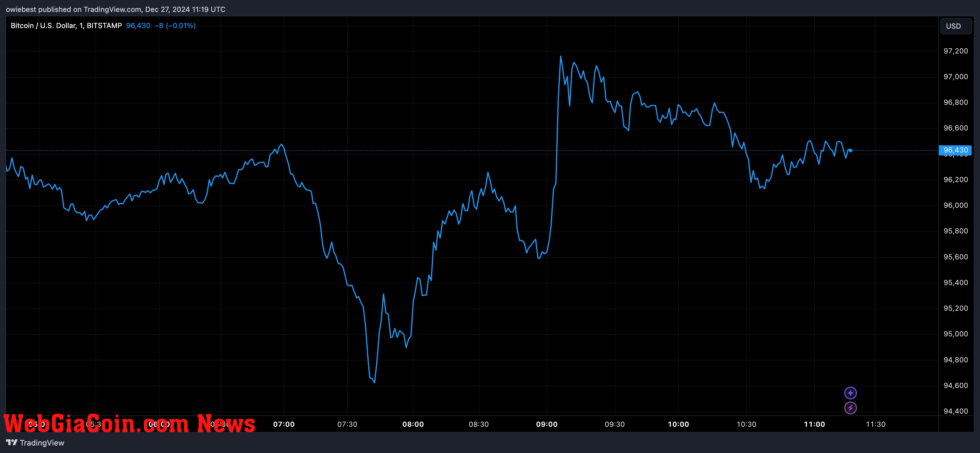Click the USD currency button
The width and height of the screenshot is (980, 453).
[x=955, y=26]
